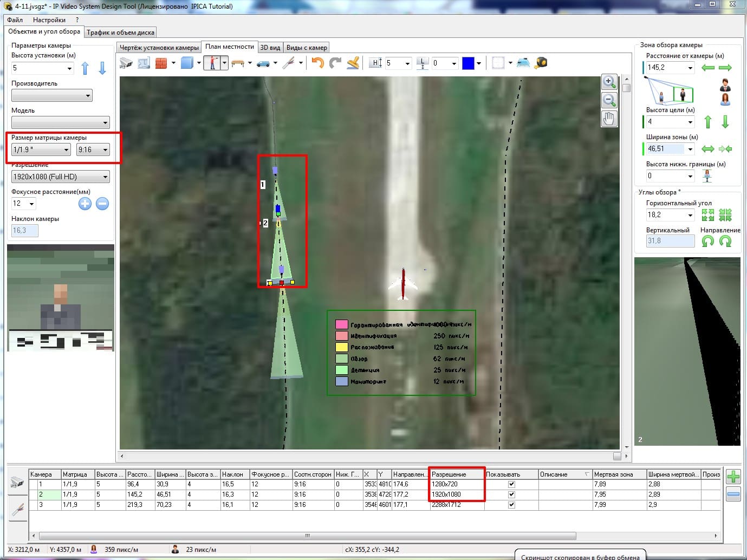
Task: Rotate camera direction counterclockwise
Action: tap(707, 241)
